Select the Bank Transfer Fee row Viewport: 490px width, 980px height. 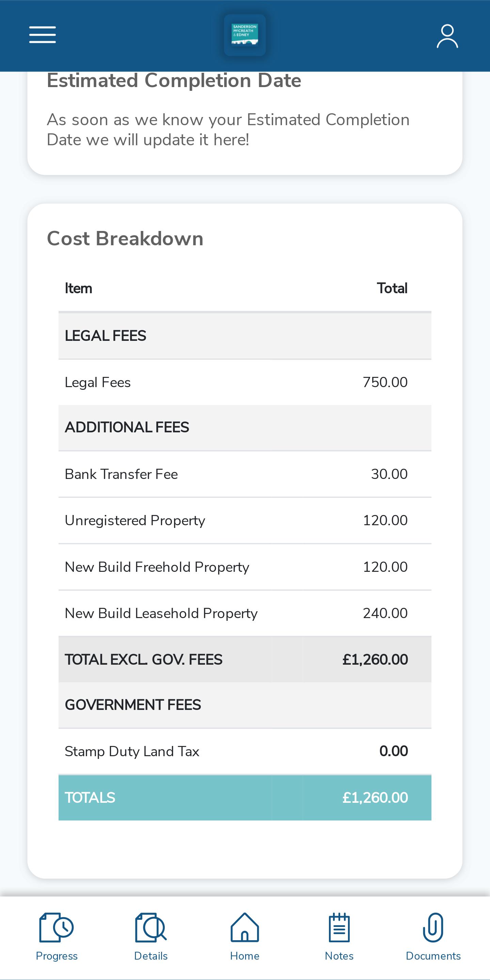245,475
